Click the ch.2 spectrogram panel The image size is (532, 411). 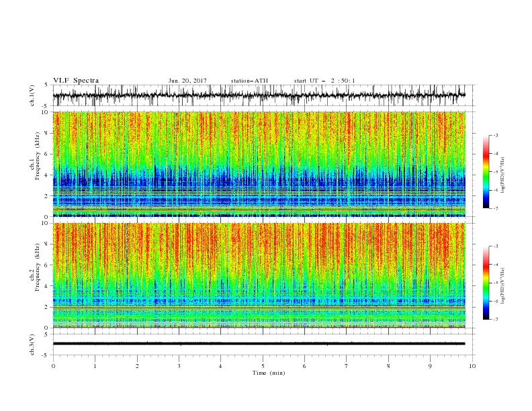click(x=259, y=275)
